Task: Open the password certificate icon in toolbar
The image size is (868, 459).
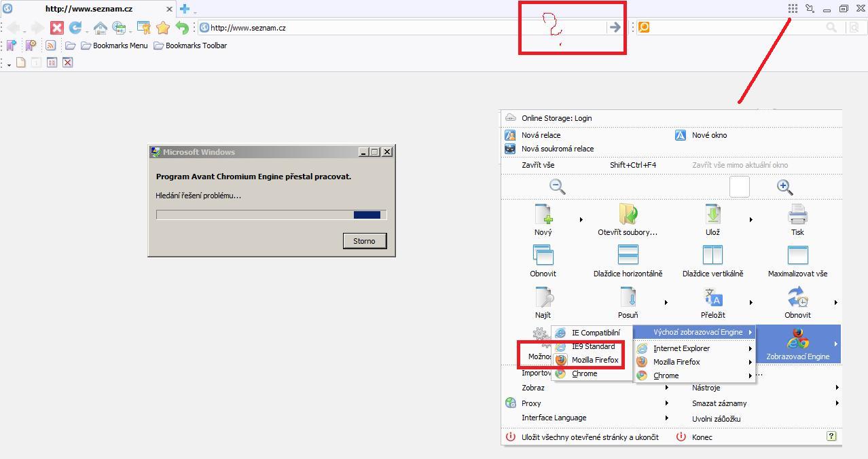Action: click(143, 28)
